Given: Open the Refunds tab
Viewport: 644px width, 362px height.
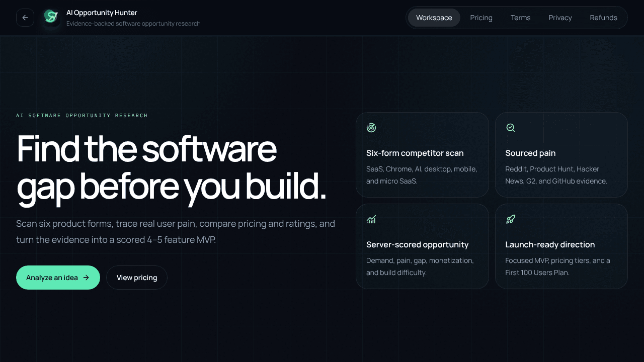Looking at the screenshot, I should pos(604,18).
